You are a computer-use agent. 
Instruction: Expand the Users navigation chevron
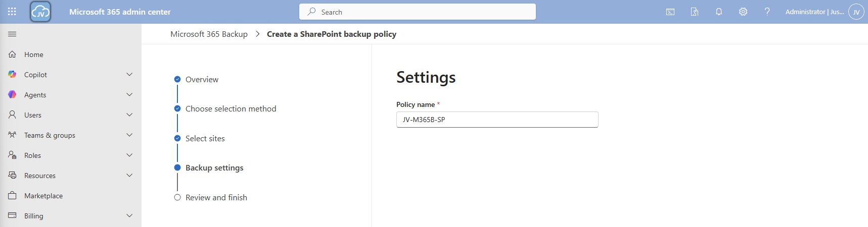[129, 115]
